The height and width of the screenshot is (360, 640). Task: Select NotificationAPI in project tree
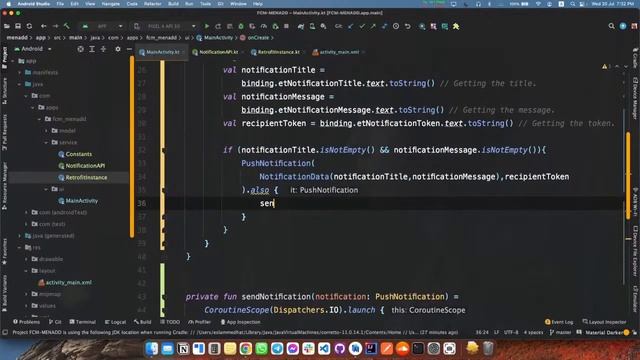(82, 166)
